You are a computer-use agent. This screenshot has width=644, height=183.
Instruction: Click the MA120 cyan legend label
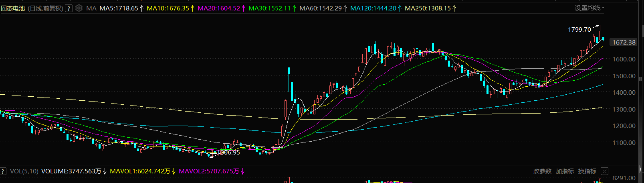pyautogui.click(x=373, y=8)
